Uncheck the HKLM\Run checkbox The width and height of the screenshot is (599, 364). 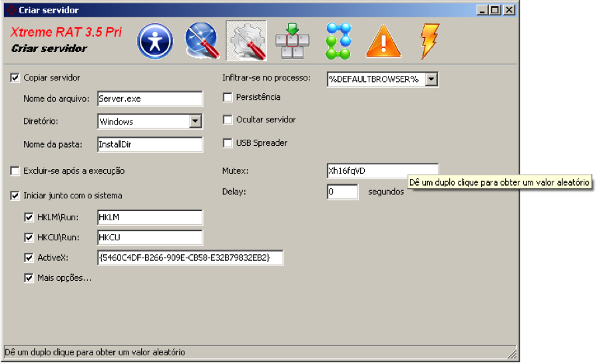(x=29, y=218)
